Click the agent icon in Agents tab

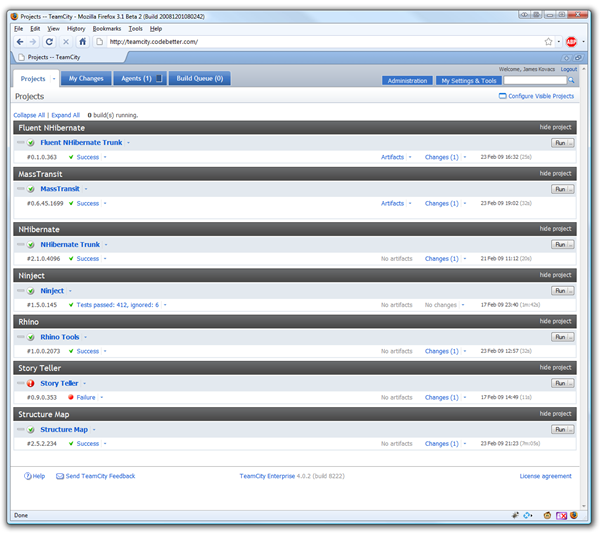click(159, 78)
